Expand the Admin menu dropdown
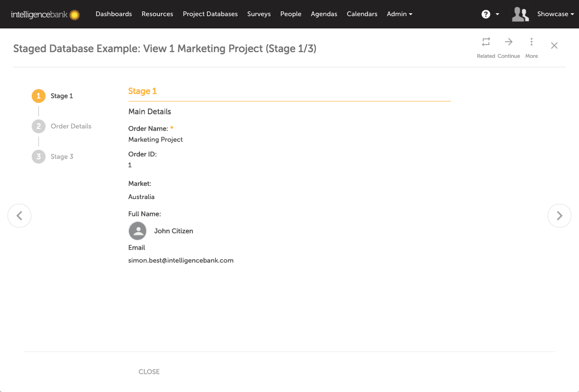This screenshot has width=579, height=392. [399, 14]
